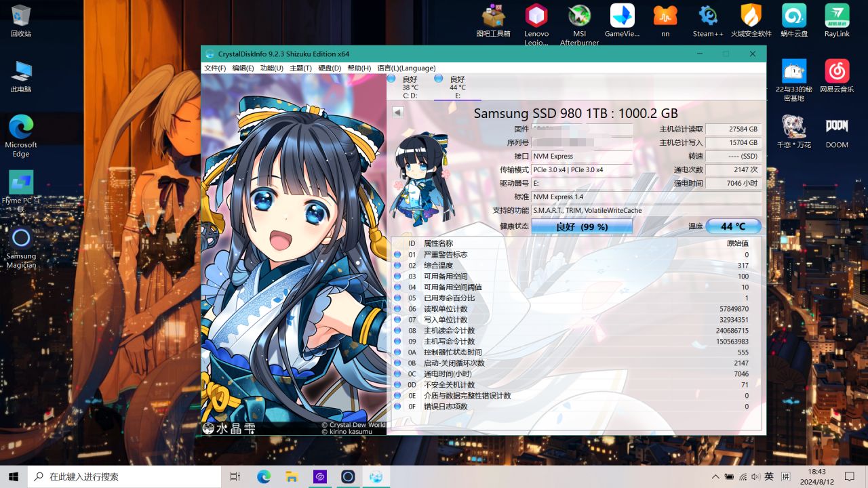Select the 启动-关闭循环次数 attribute row

[x=576, y=363]
